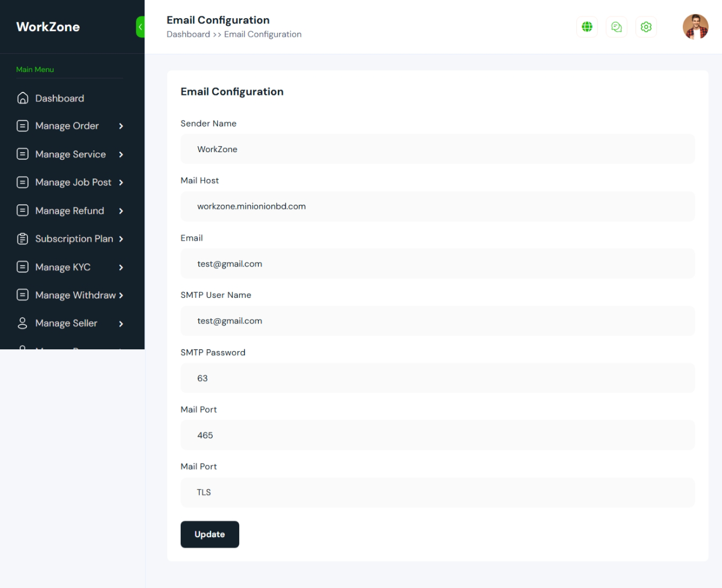The height and width of the screenshot is (588, 722).
Task: Focus the Sender Name field
Action: coord(437,149)
